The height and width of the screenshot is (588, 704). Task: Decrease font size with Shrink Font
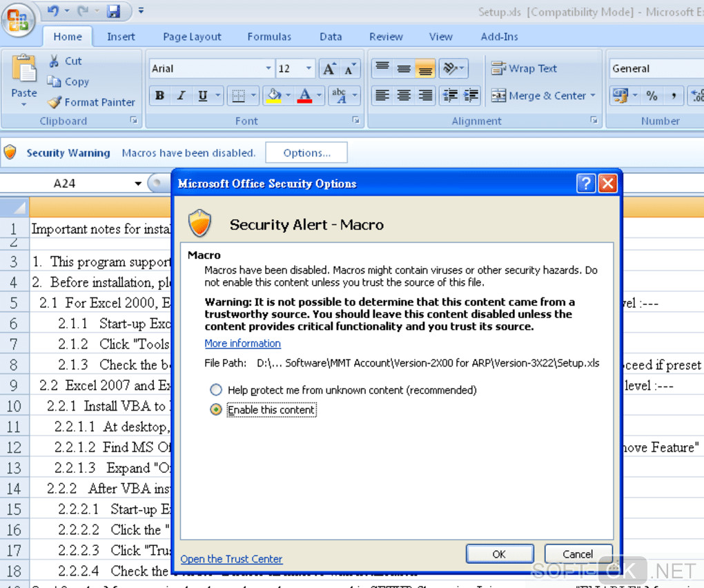tap(350, 69)
